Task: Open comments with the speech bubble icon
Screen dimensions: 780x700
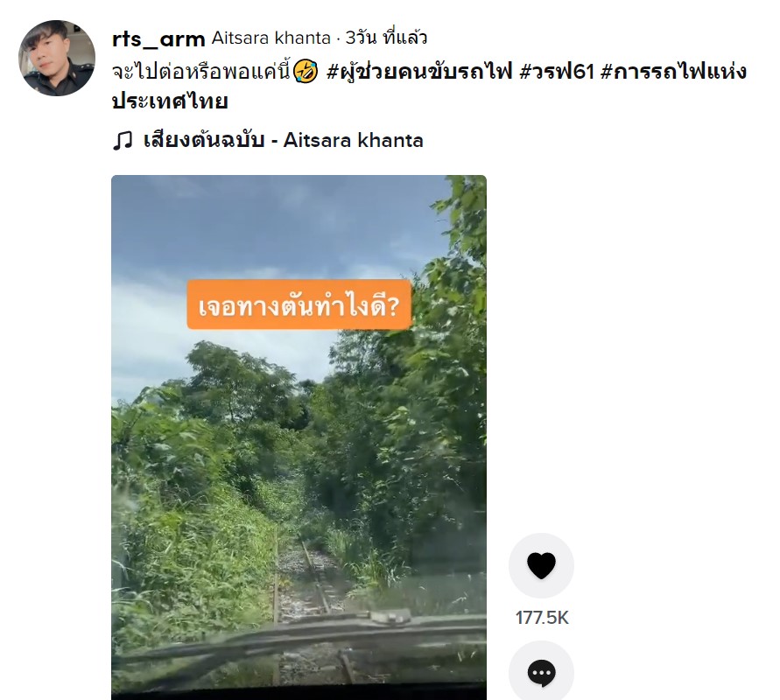Action: point(541,672)
